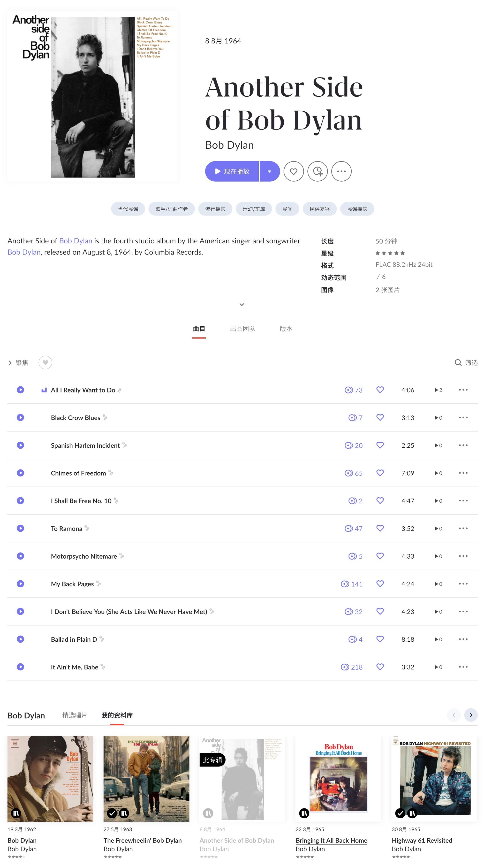Toggle heart for It Ain't Me, Babe

380,667
